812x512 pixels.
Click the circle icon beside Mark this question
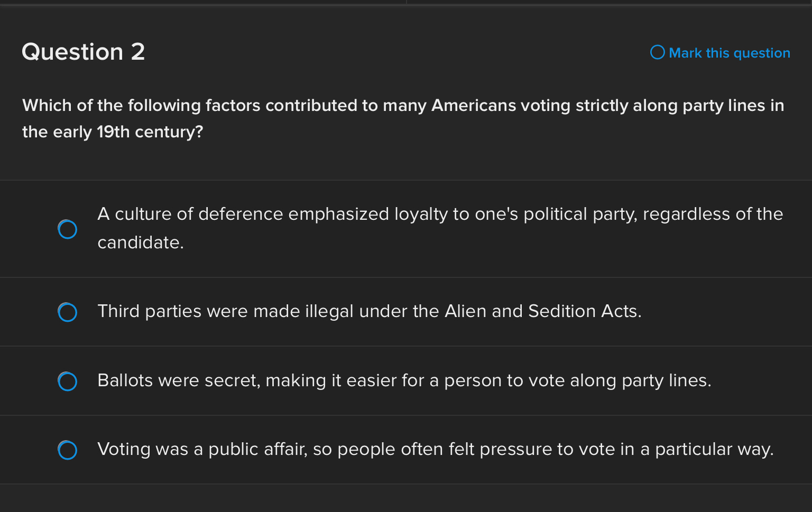click(657, 52)
